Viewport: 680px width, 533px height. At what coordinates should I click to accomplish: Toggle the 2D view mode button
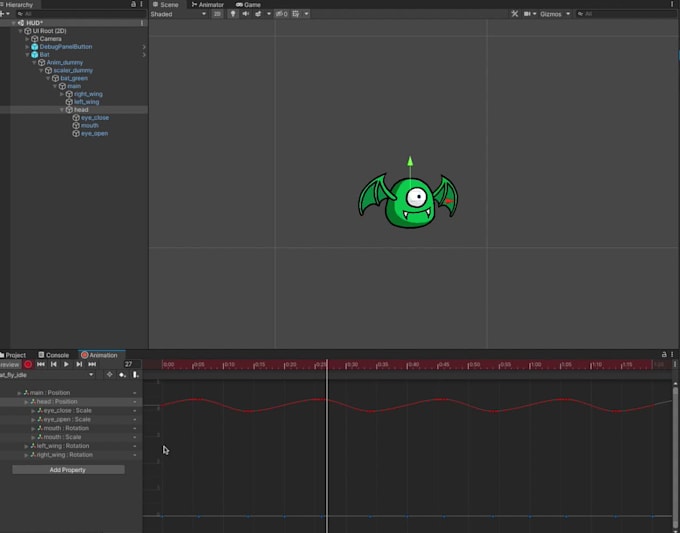click(217, 14)
